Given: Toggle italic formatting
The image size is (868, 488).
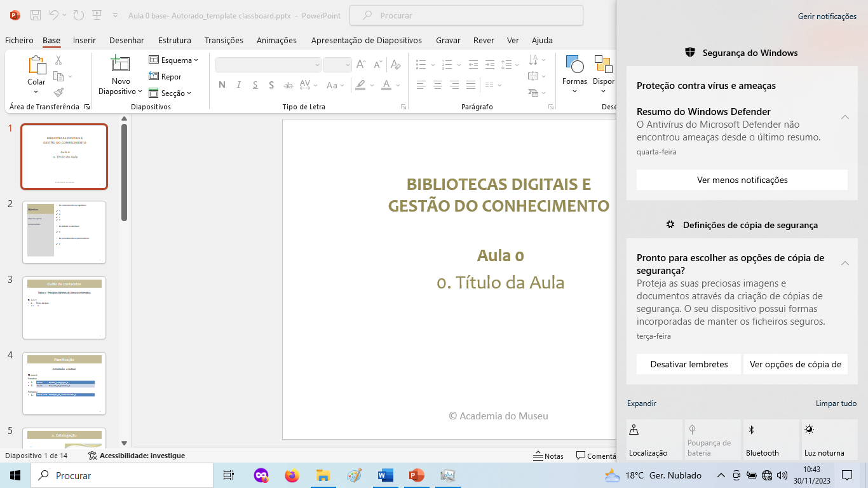Looking at the screenshot, I should point(238,85).
